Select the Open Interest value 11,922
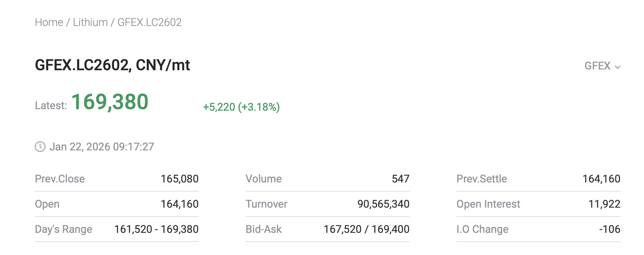 (605, 204)
